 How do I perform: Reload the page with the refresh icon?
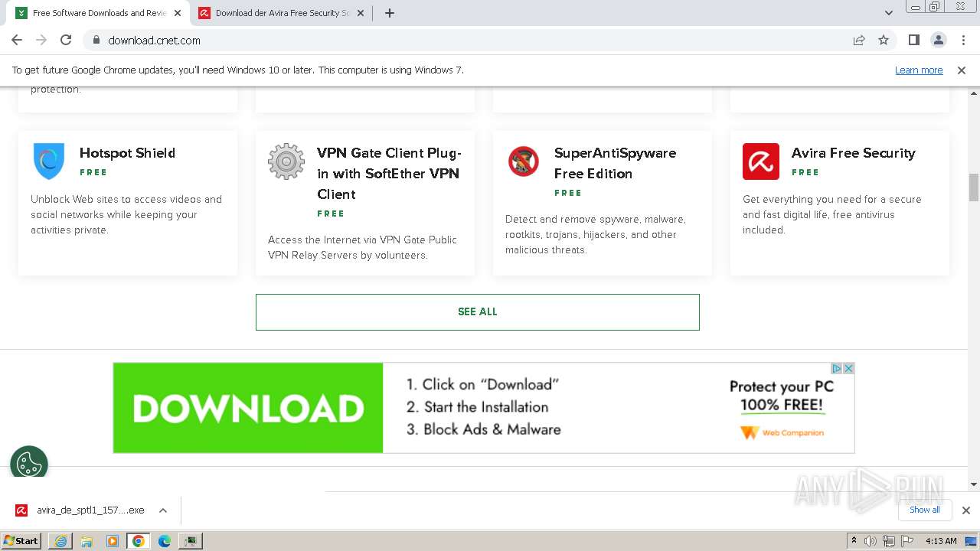(66, 40)
